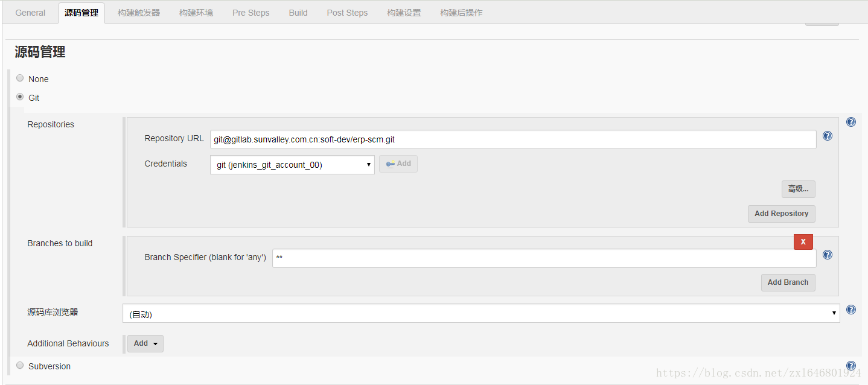The width and height of the screenshot is (868, 385).
Task: Open help icon beside Branch Specifier field
Action: tap(828, 255)
